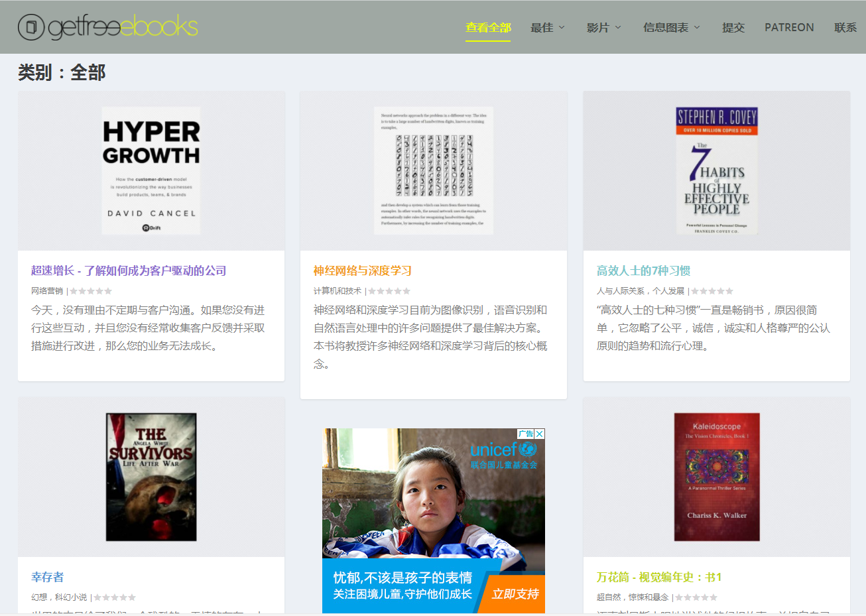Click the unicef logo in the ad

tap(503, 455)
